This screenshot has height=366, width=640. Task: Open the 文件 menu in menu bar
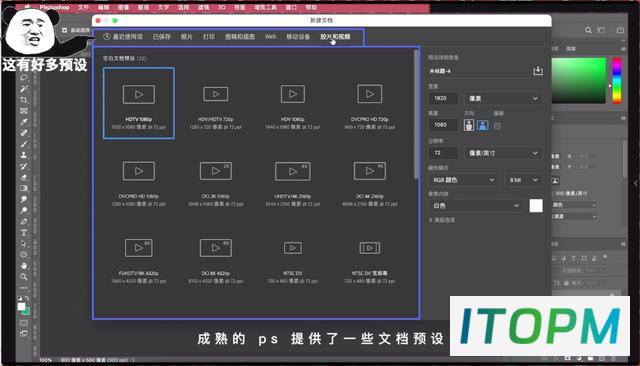click(x=83, y=7)
